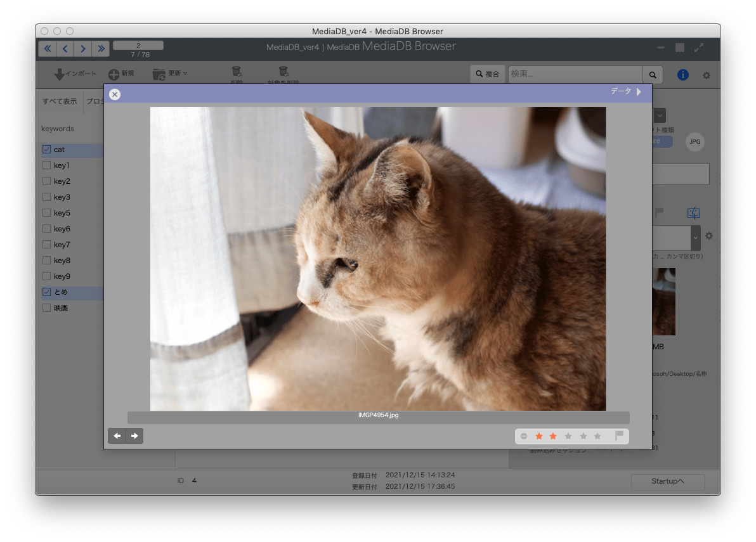Click the 7 / 78 record count text

tap(140, 55)
